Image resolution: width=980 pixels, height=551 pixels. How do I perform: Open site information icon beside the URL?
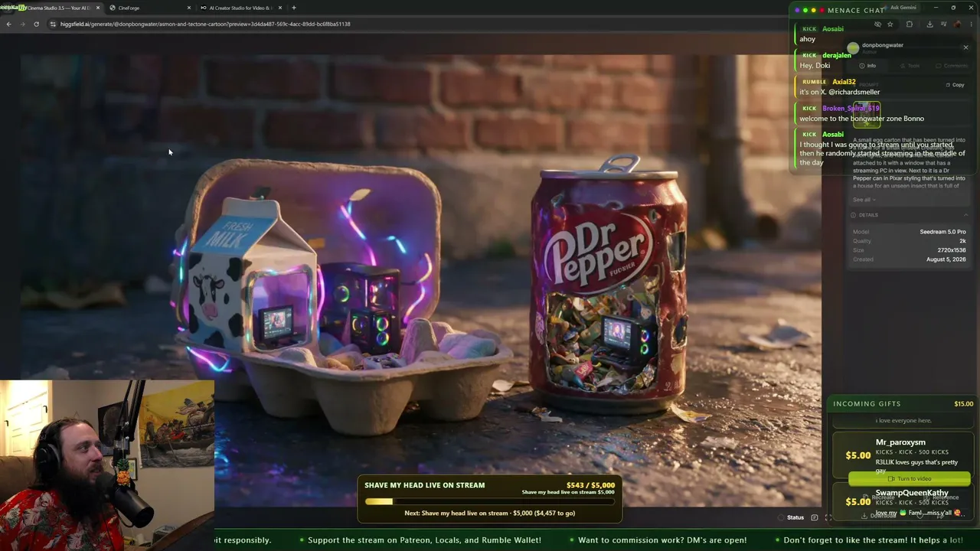point(52,24)
